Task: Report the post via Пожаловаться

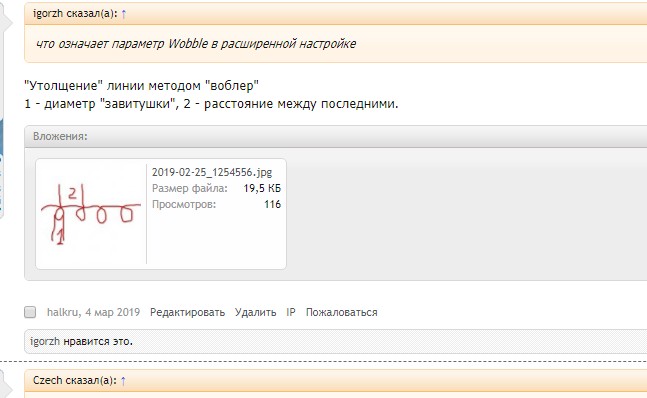Action: [x=342, y=312]
